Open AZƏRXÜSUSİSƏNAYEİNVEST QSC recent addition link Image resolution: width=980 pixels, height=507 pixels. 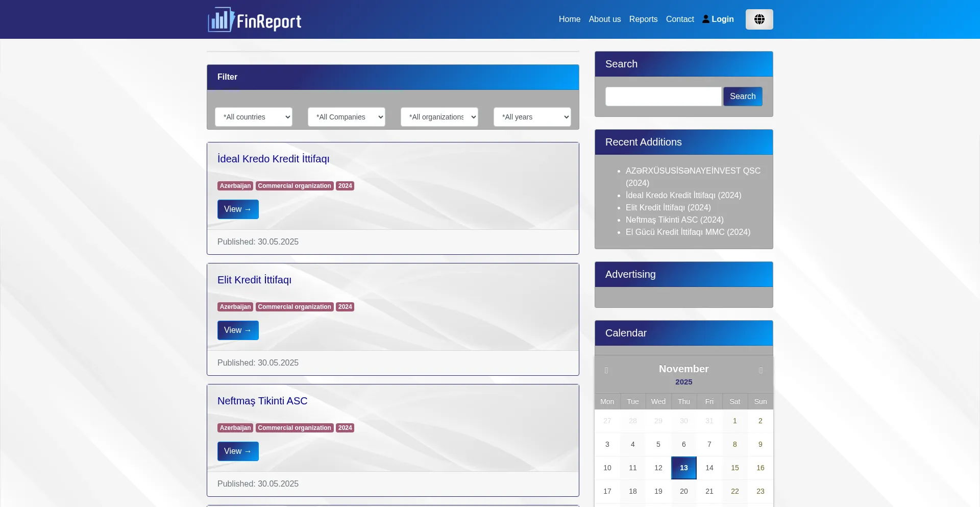click(693, 171)
